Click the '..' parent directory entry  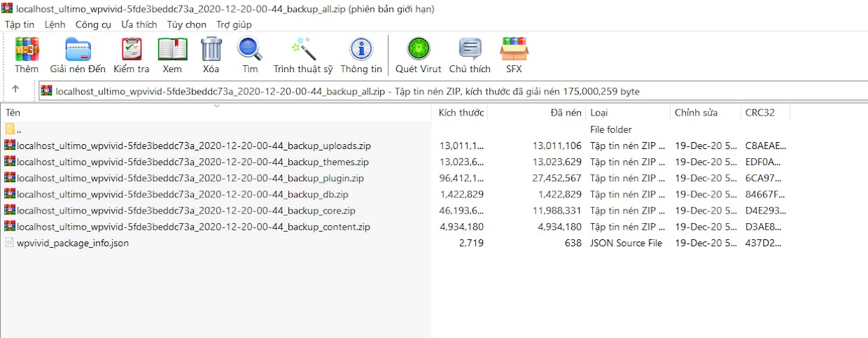click(x=19, y=129)
